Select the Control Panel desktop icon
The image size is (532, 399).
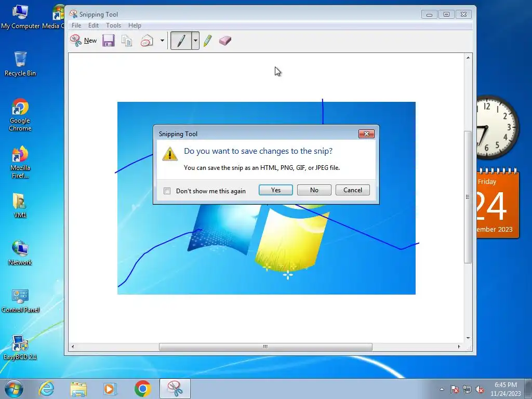(20, 301)
